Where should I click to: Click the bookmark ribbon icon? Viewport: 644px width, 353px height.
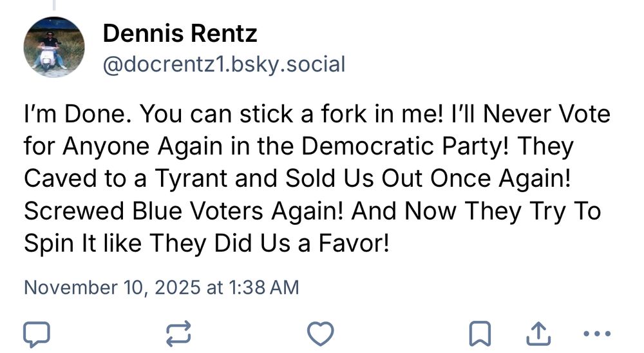[x=480, y=333]
